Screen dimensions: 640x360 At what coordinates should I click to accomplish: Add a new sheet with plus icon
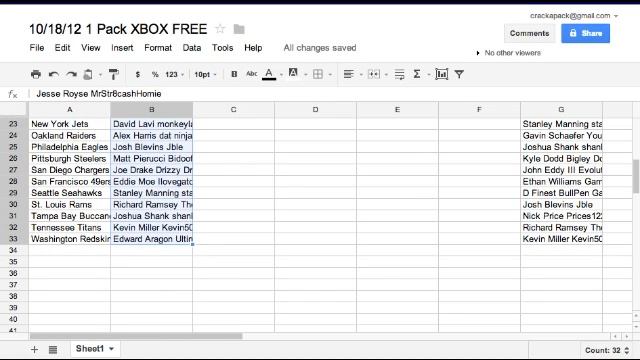pos(34,349)
